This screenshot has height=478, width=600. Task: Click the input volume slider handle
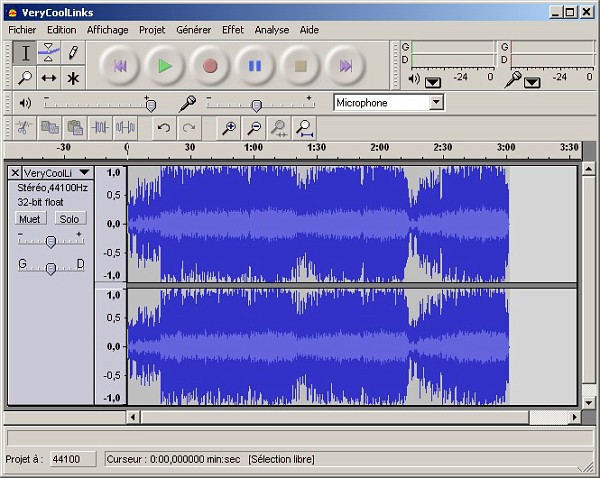[x=256, y=105]
